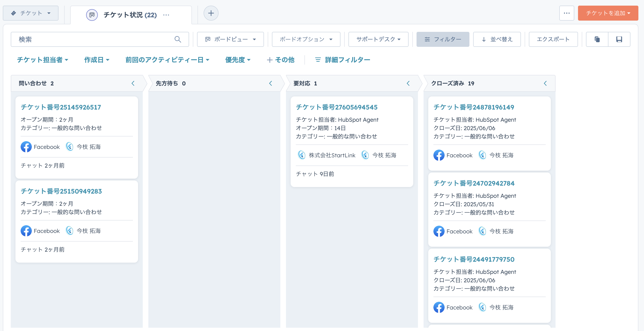Collapse the 先方待ち column
Screen dimensions: 644x331
tap(271, 83)
